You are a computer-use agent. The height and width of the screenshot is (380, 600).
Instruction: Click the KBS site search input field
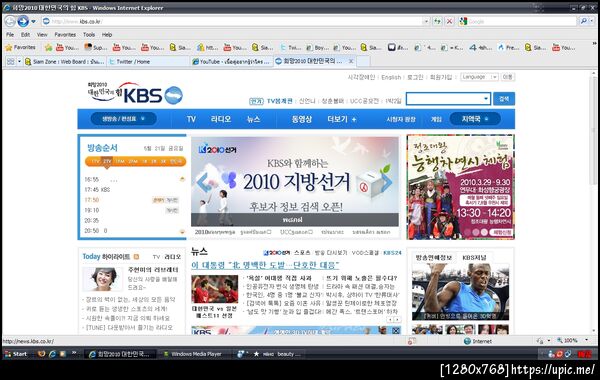click(448, 99)
